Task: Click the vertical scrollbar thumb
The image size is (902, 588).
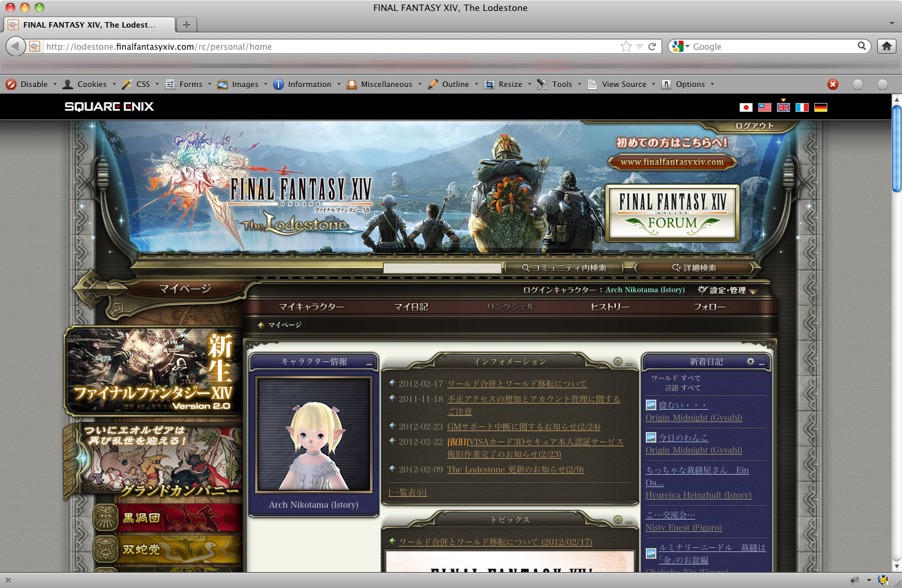Action: 896,148
